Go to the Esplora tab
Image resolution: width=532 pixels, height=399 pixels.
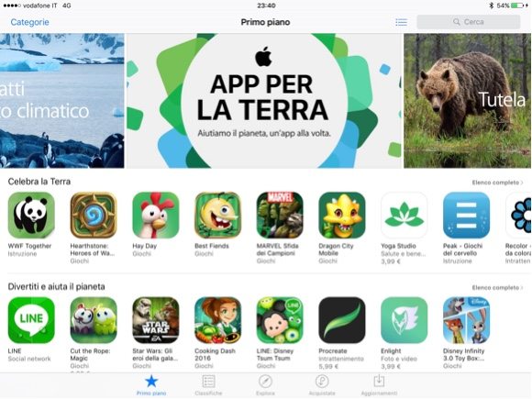pos(265,385)
